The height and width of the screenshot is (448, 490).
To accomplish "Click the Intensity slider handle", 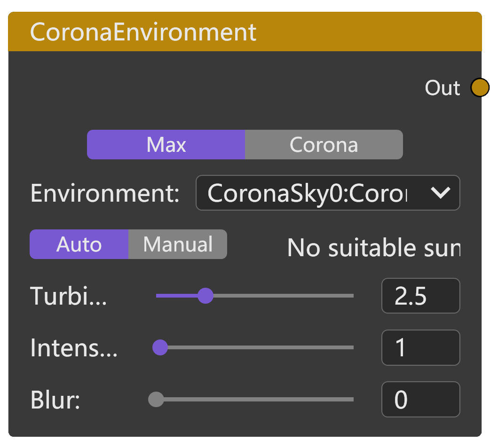I will pyautogui.click(x=160, y=347).
